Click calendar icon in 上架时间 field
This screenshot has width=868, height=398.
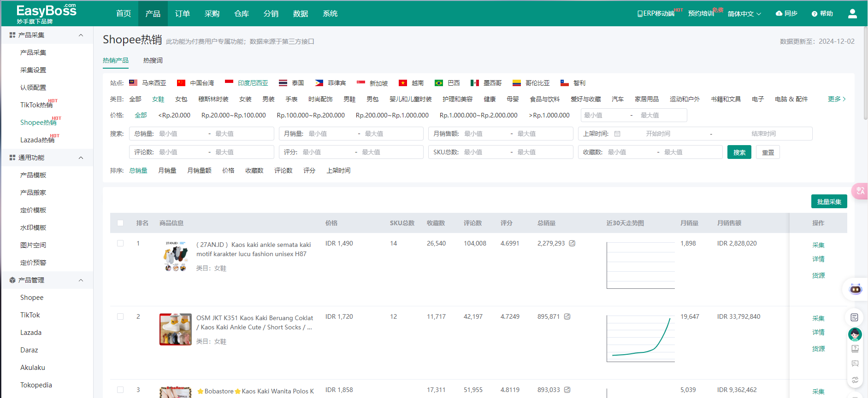pos(617,134)
